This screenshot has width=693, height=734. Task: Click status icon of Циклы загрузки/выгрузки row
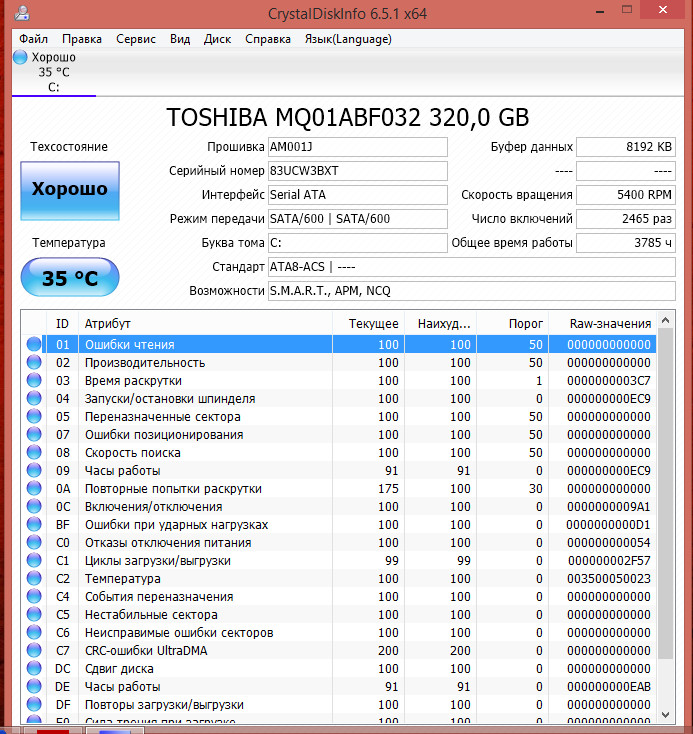[34, 560]
